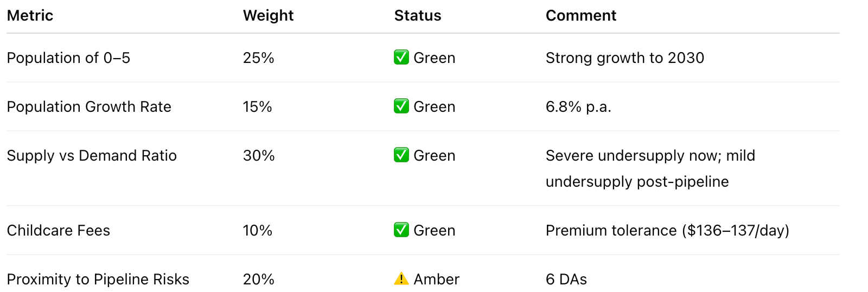
Task: Click the 30% weight value
Action: 259,156
